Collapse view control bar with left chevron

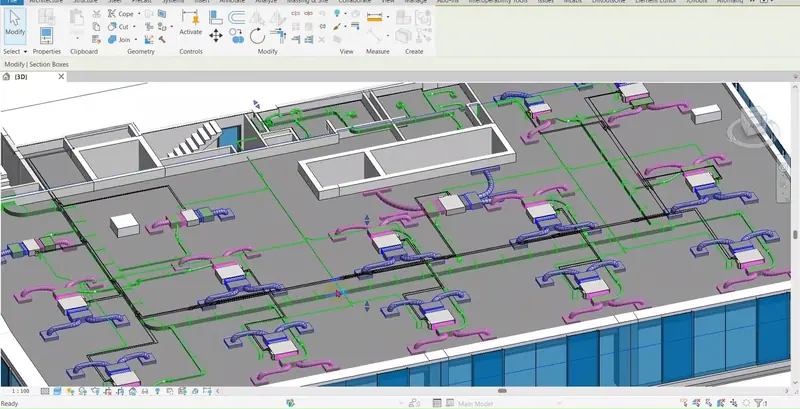click(x=218, y=391)
